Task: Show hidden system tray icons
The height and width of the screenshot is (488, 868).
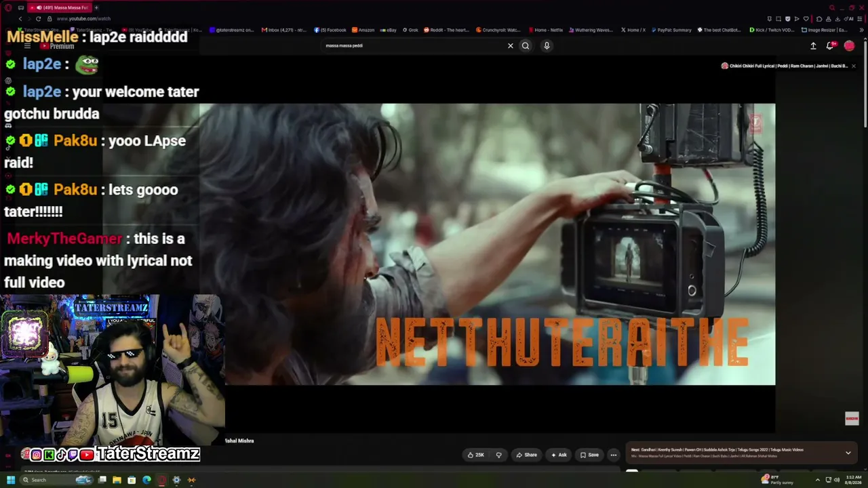Action: click(x=817, y=480)
